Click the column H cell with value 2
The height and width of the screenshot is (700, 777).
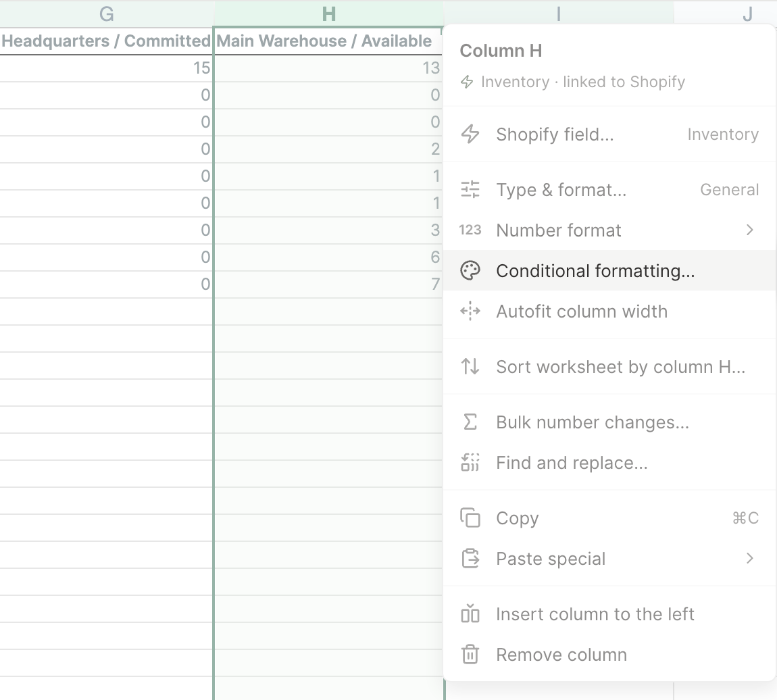tap(328, 149)
